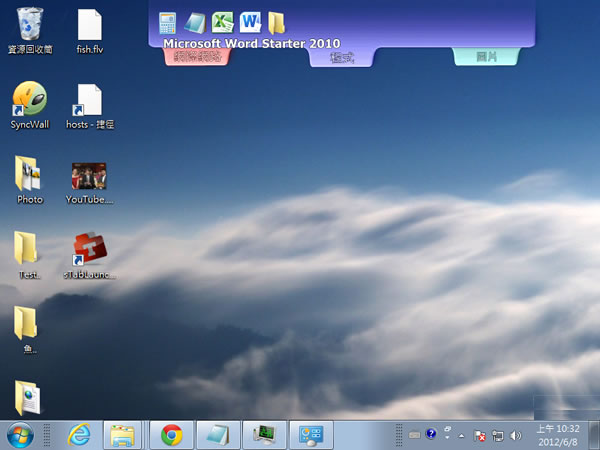Click the Windows Start button
The height and width of the screenshot is (450, 600).
(x=20, y=435)
